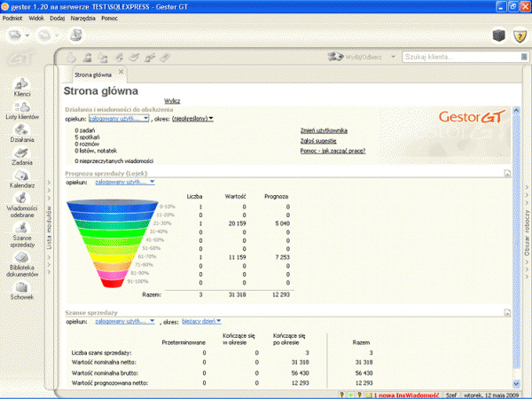This screenshot has width=532, height=399.
Task: Open Listy klientów module
Action: (22, 110)
